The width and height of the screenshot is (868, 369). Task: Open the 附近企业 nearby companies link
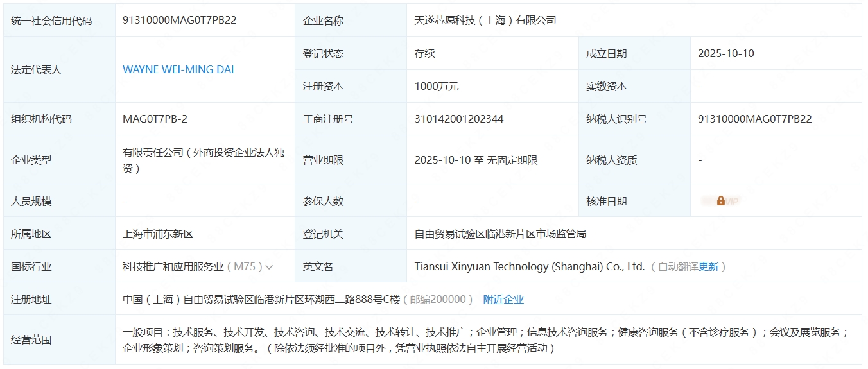503,299
